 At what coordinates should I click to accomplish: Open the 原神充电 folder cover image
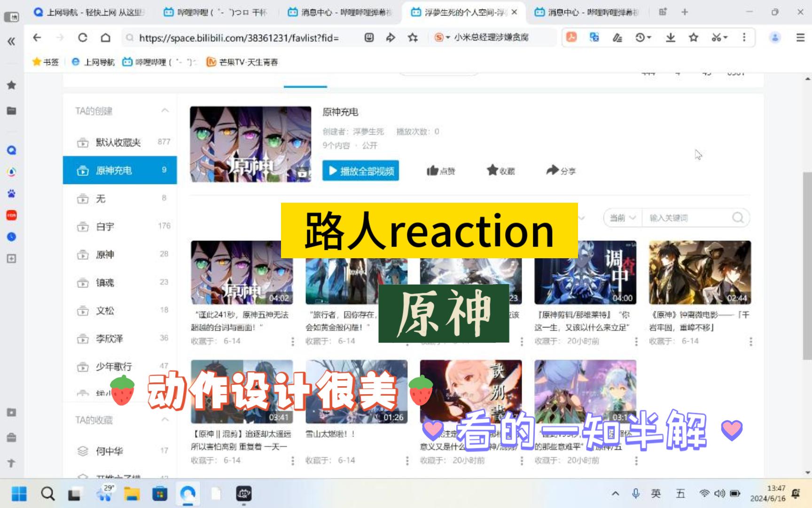click(x=250, y=144)
